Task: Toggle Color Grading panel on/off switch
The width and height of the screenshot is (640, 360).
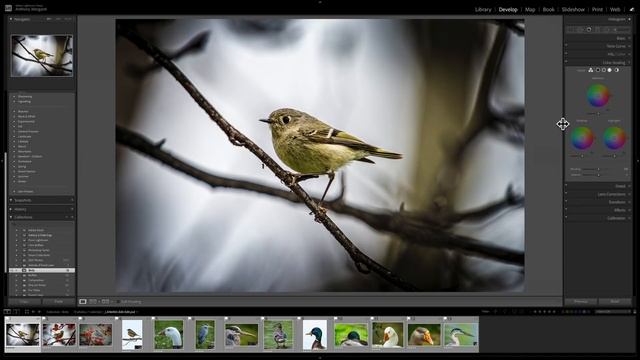Action: (566, 61)
